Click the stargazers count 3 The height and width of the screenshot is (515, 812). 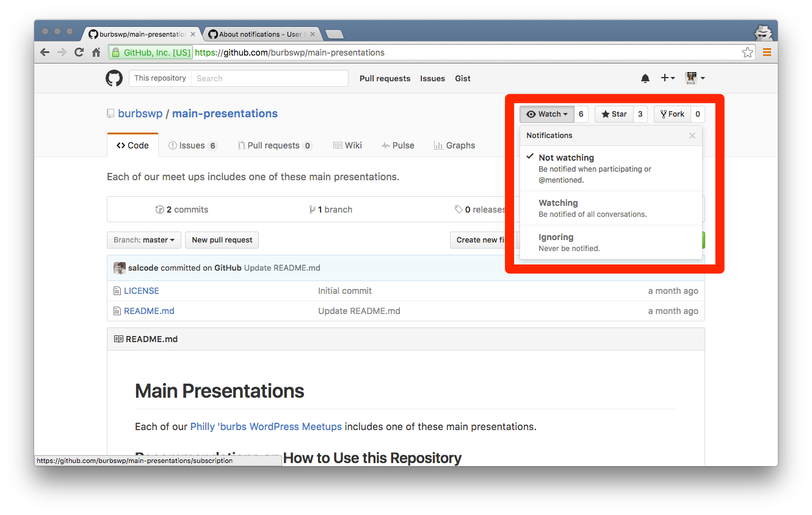[x=640, y=114]
